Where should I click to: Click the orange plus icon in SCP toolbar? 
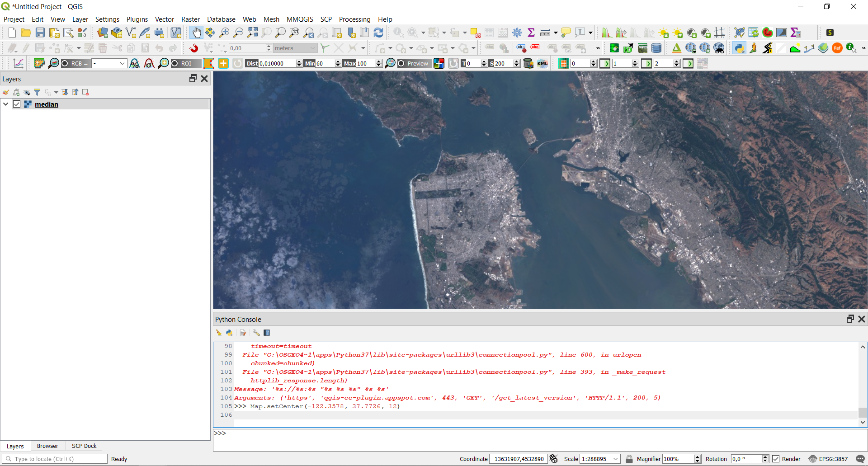223,63
